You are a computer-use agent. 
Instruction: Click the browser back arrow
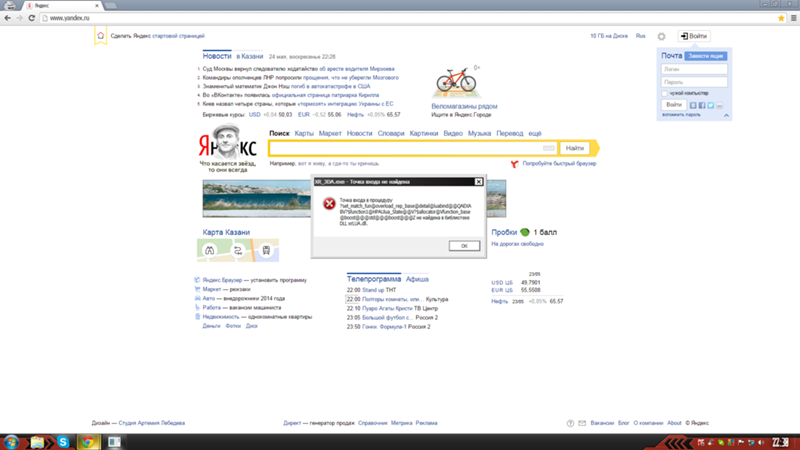(x=7, y=18)
